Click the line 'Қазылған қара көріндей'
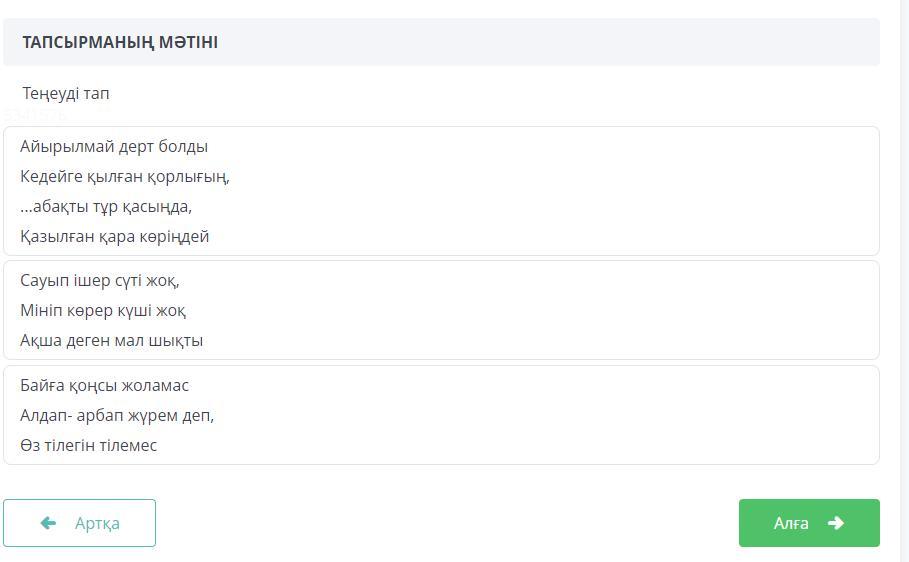Image resolution: width=909 pixels, height=562 pixels. click(x=115, y=236)
